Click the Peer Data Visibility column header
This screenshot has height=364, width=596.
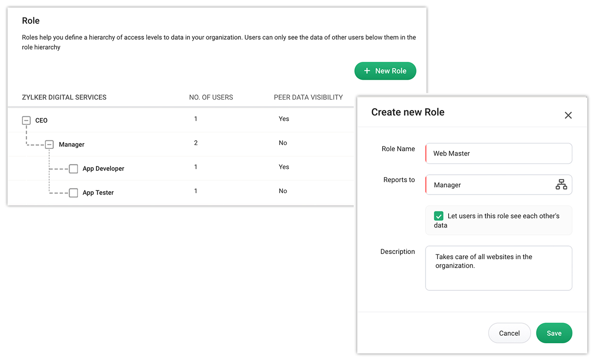[308, 97]
